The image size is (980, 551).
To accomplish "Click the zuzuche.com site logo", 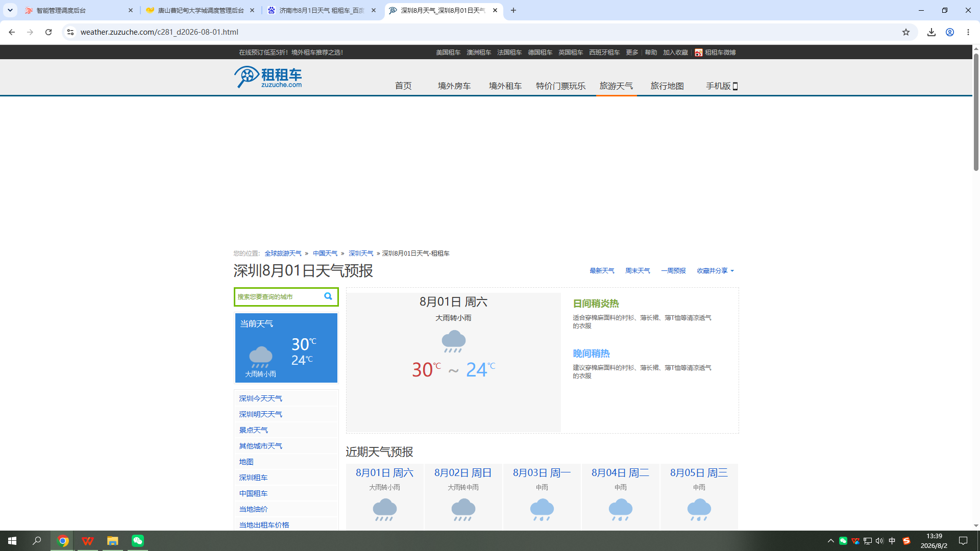I will coord(268,78).
